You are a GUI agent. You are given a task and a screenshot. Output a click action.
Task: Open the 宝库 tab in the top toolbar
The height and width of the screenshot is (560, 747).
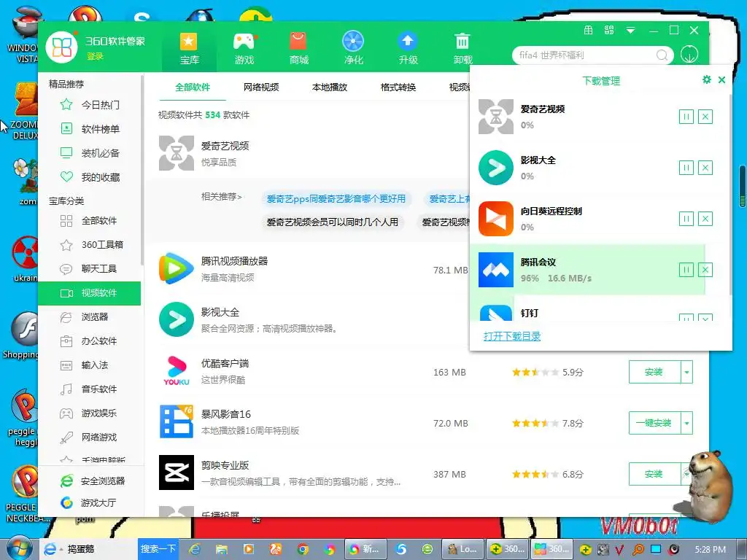(189, 48)
